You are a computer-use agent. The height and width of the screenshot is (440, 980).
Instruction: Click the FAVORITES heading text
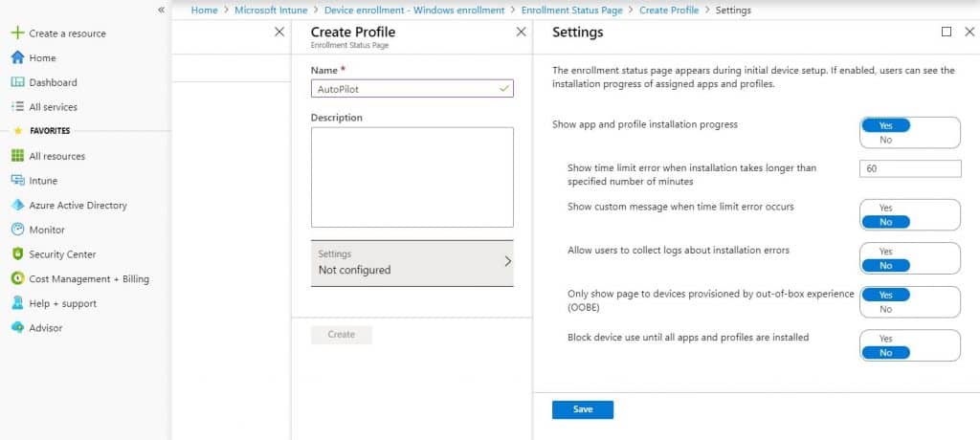point(50,131)
